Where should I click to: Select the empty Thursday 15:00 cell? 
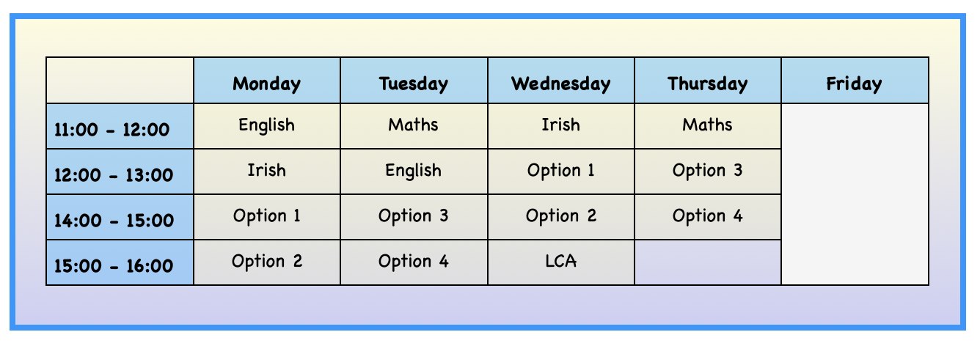tap(708, 262)
